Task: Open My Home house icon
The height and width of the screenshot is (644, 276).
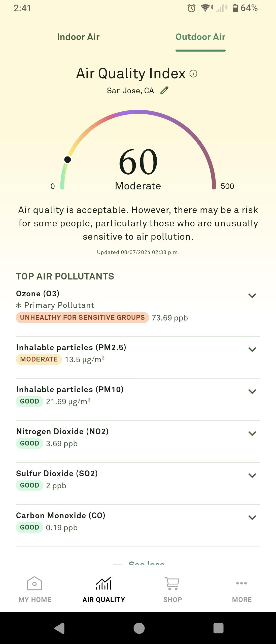Action: (x=34, y=583)
